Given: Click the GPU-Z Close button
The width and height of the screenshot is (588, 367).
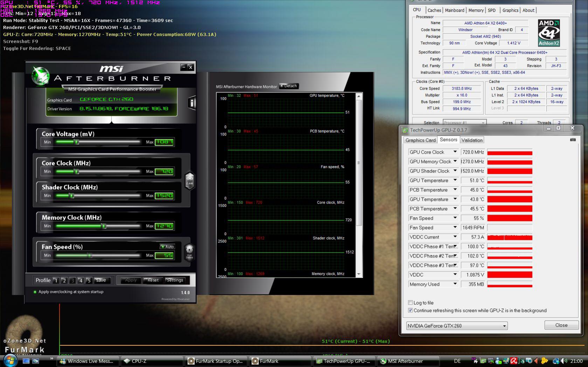Looking at the screenshot, I should 561,325.
